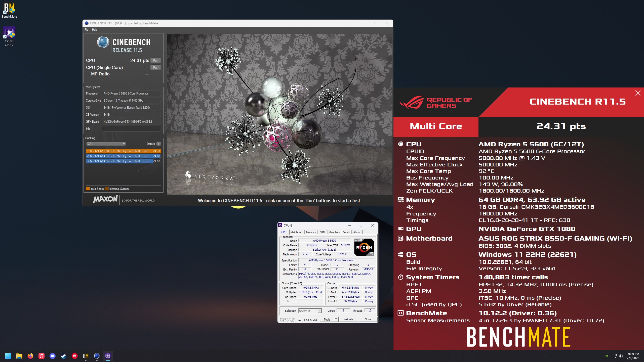644x362 pixels.
Task: Open Discord from the taskbar
Action: click(x=53, y=356)
